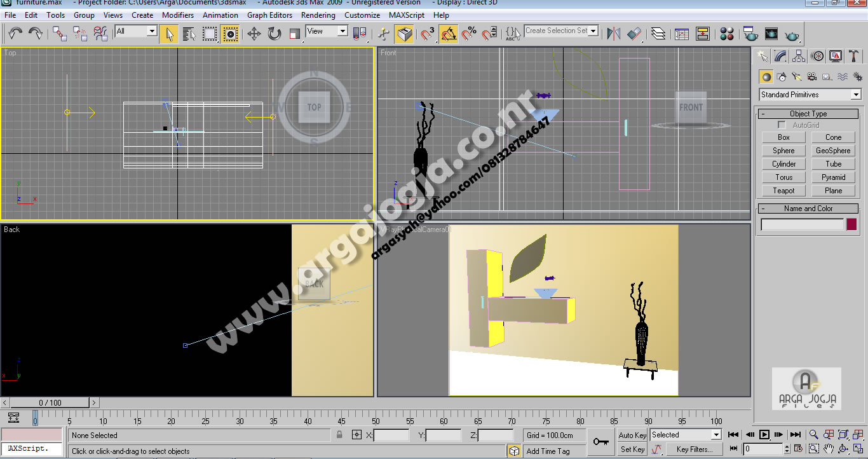Open the Utilities hammer panel icon
Image resolution: width=868 pixels, height=459 pixels.
pyautogui.click(x=854, y=57)
